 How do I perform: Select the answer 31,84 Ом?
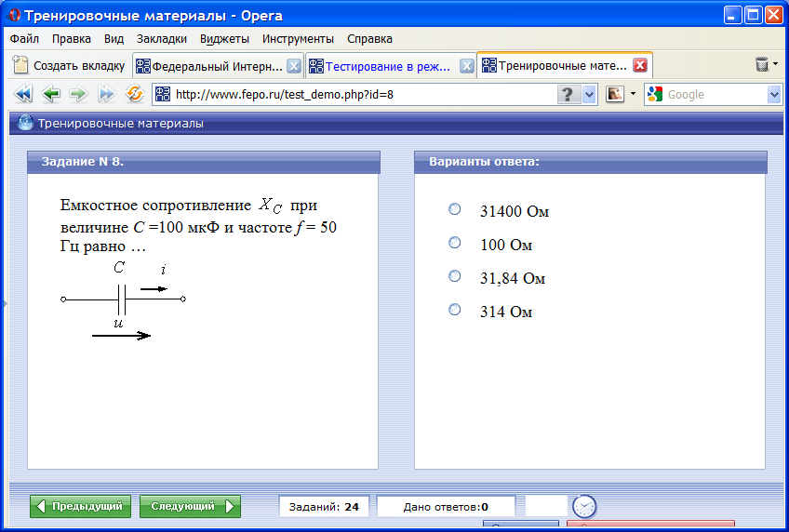click(454, 275)
